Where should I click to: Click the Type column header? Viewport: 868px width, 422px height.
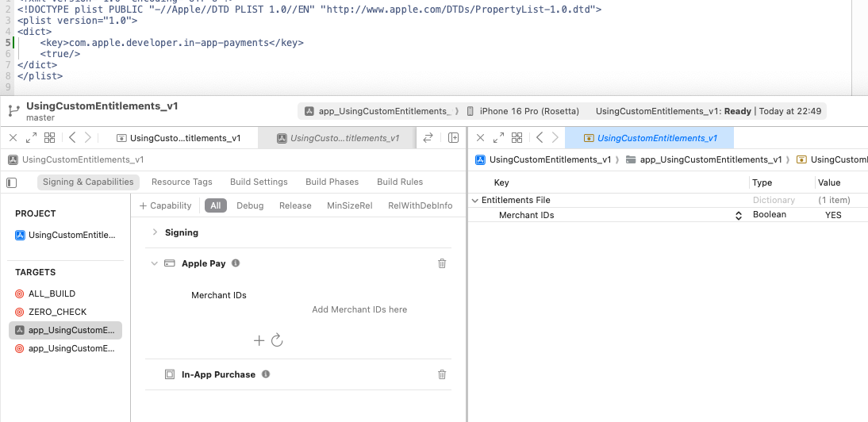762,182
